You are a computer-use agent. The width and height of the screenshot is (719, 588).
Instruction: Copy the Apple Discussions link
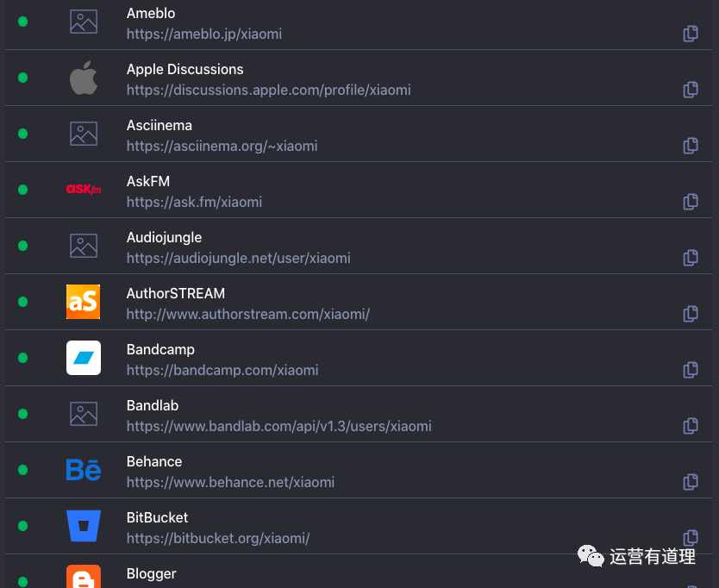pos(691,90)
